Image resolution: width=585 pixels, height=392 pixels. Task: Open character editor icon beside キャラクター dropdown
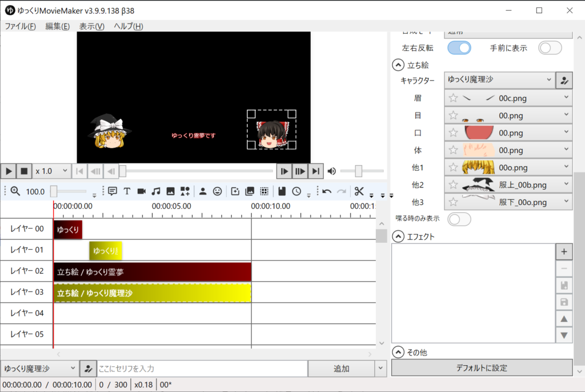click(564, 80)
